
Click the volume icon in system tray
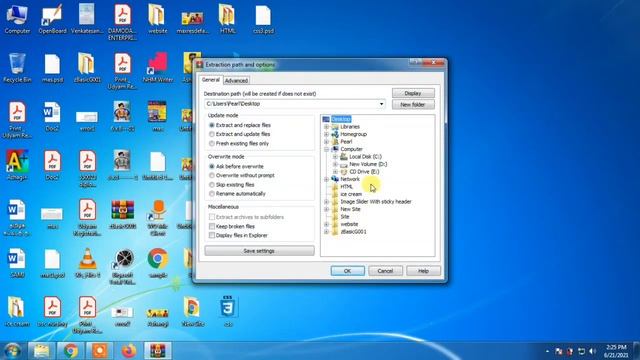pyautogui.click(x=592, y=351)
